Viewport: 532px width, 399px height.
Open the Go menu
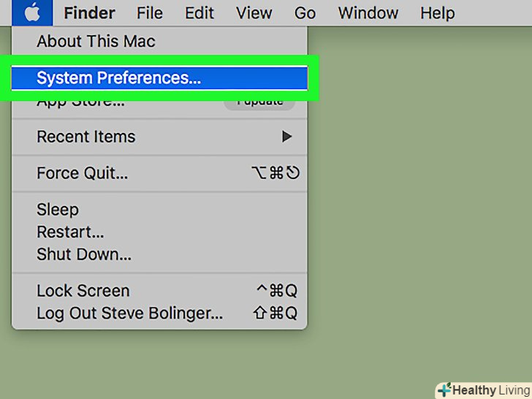coord(305,13)
